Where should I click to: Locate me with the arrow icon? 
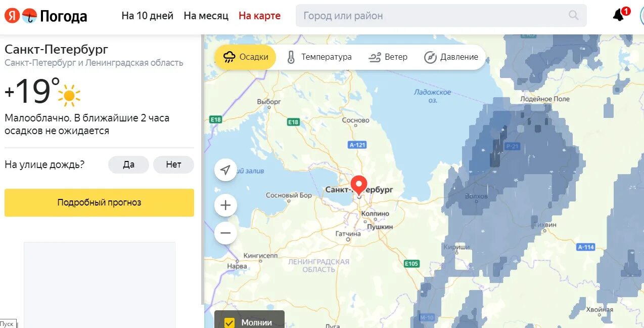tap(225, 170)
